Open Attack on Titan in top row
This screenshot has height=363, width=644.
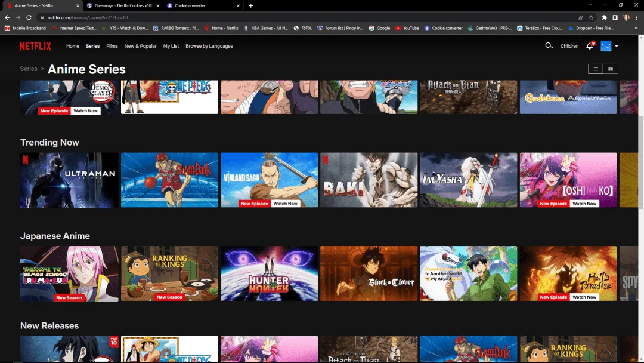point(468,97)
